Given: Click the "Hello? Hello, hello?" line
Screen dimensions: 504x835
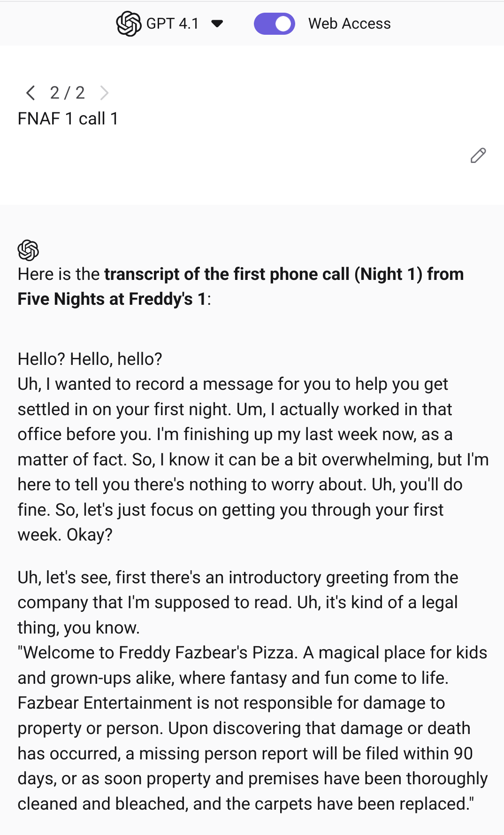Looking at the screenshot, I should tap(90, 359).
